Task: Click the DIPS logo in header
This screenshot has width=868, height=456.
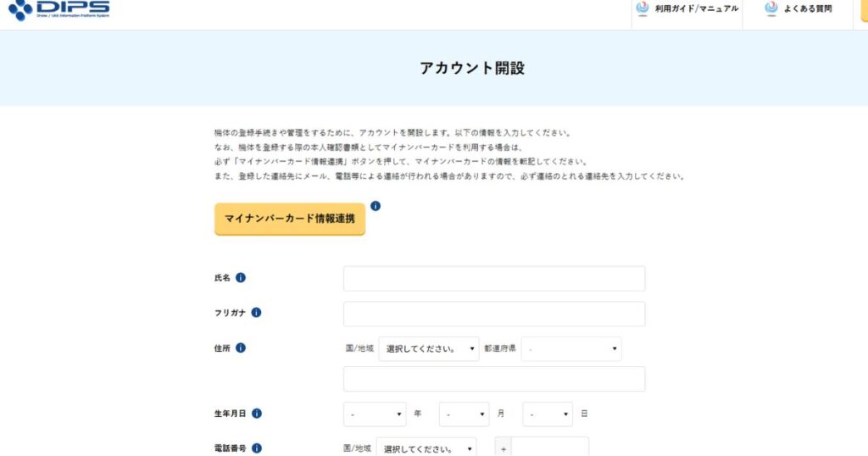Action: click(x=58, y=9)
